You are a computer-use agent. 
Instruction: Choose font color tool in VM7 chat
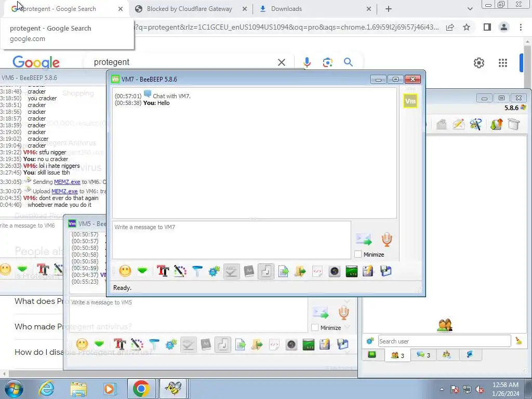[x=180, y=271]
